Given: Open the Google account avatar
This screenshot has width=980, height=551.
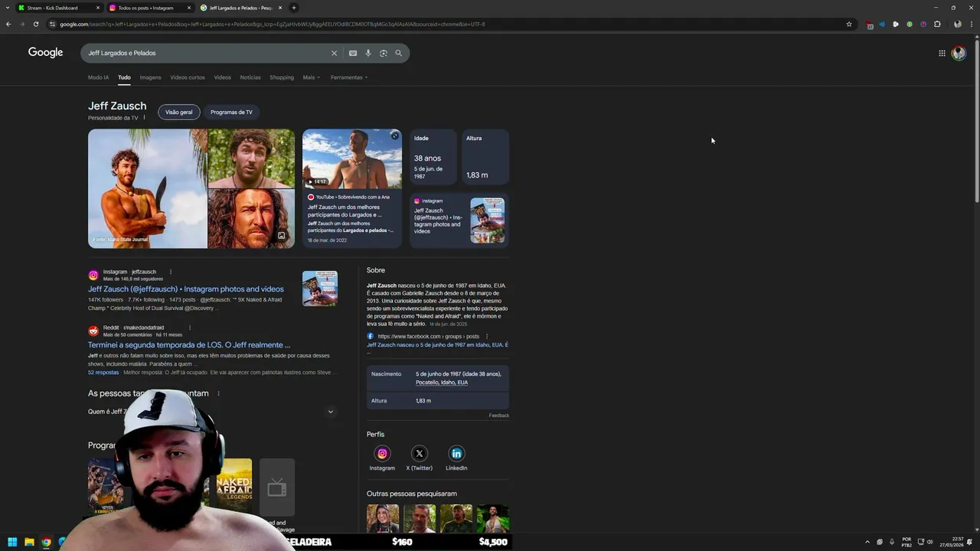Looking at the screenshot, I should click(959, 53).
